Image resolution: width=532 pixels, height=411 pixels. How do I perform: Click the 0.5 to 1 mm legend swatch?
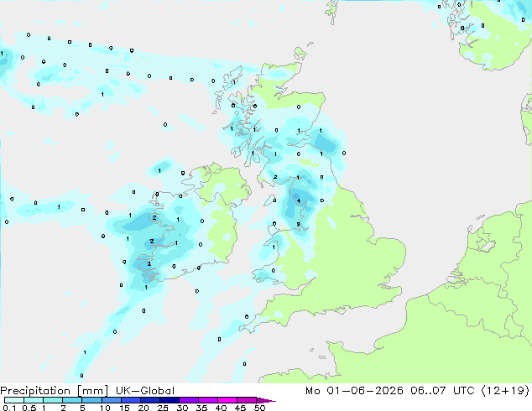(34, 400)
